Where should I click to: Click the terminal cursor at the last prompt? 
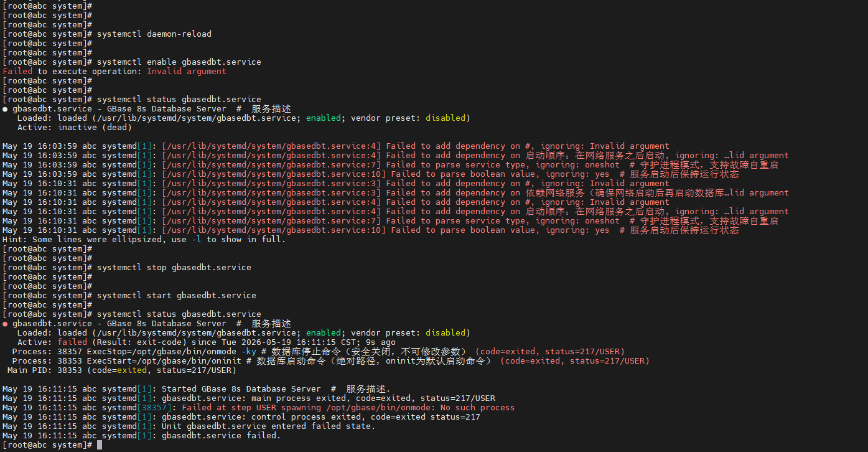pos(100,445)
